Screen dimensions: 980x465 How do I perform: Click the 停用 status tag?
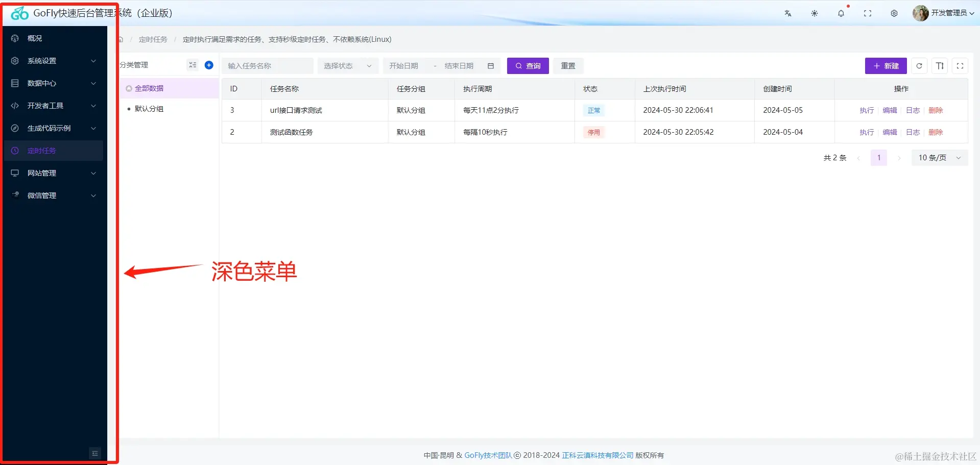coord(594,132)
